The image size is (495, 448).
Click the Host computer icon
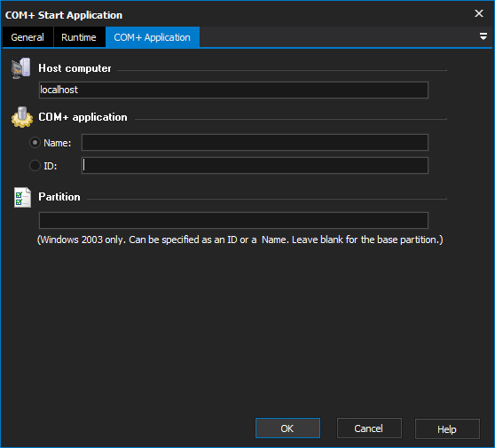click(20, 68)
